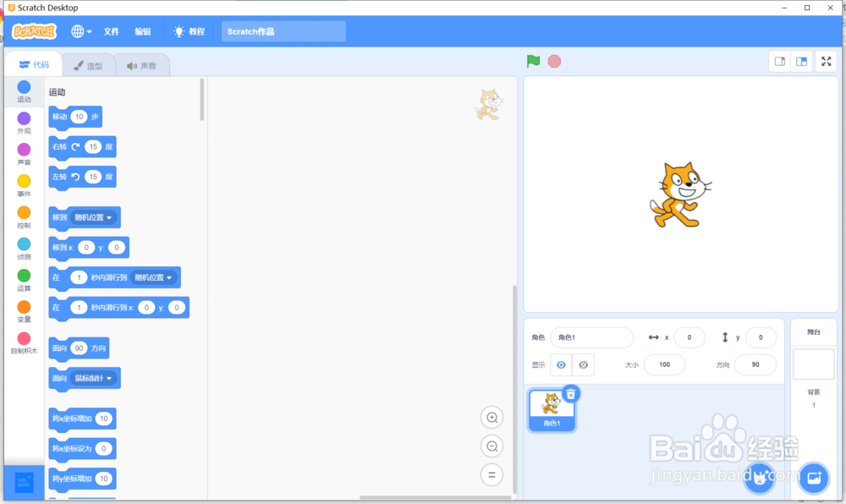Select the stage backdrop thumbnail
Screen dimensions: 846x504
(x=813, y=364)
